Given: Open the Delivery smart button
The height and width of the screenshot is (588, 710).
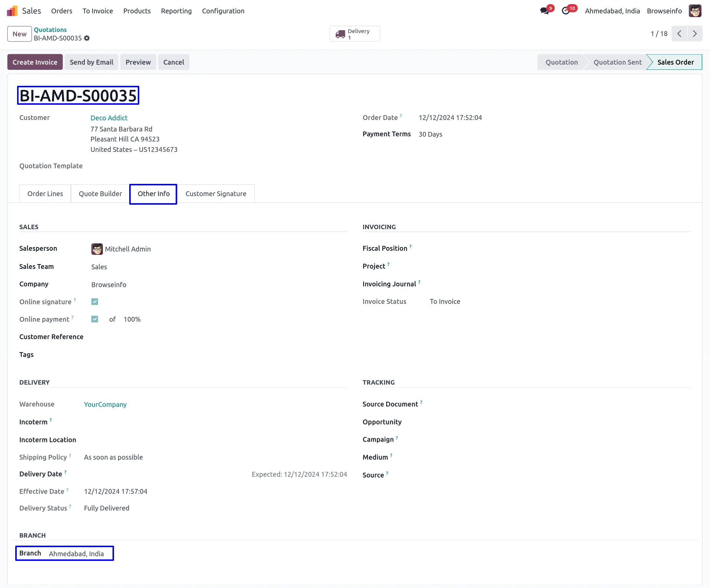Looking at the screenshot, I should (355, 34).
